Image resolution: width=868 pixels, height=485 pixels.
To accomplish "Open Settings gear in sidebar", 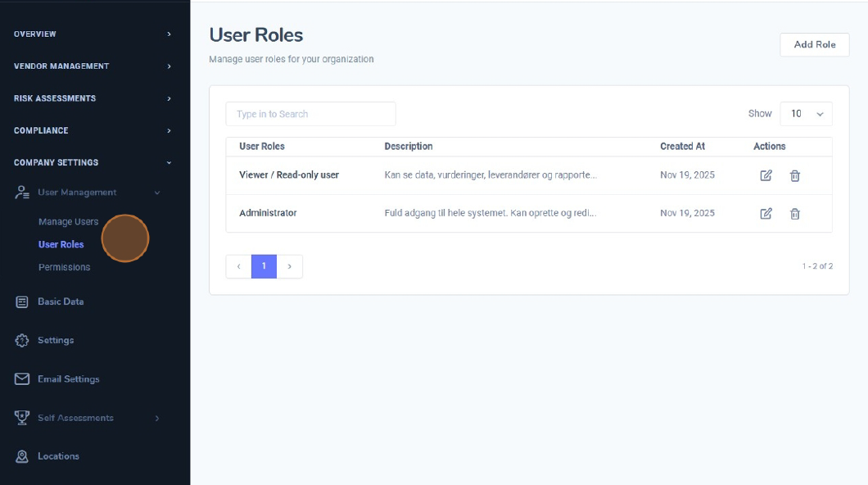I will [23, 340].
